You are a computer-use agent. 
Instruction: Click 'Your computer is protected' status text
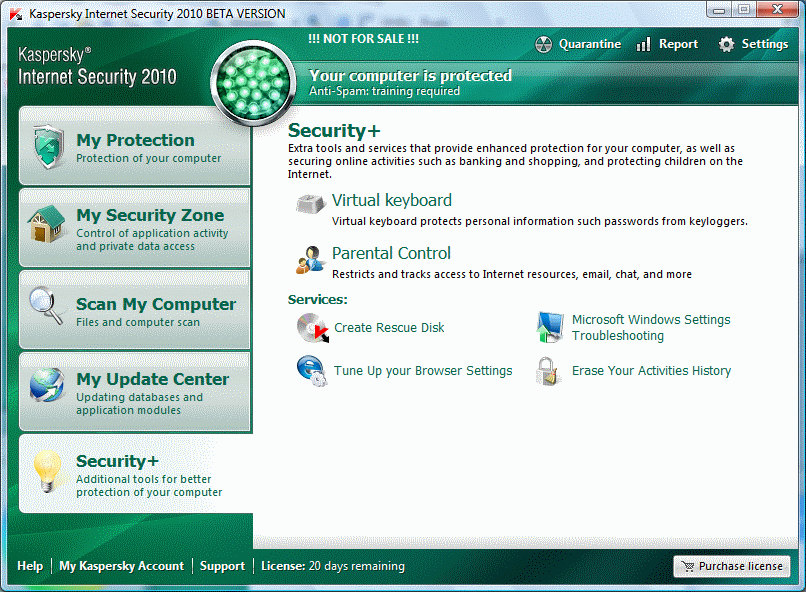(410, 76)
